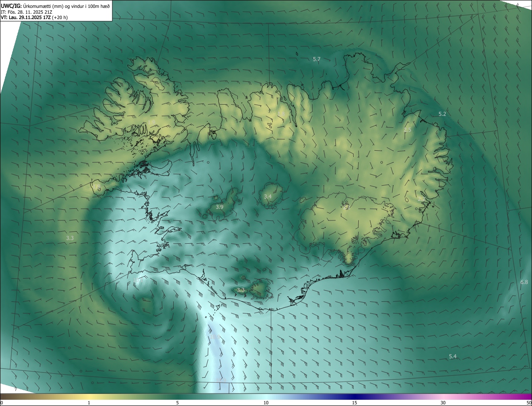This screenshot has height=406, width=532.
Task: Click the 5.2 value label on the map
Action: coord(442,114)
